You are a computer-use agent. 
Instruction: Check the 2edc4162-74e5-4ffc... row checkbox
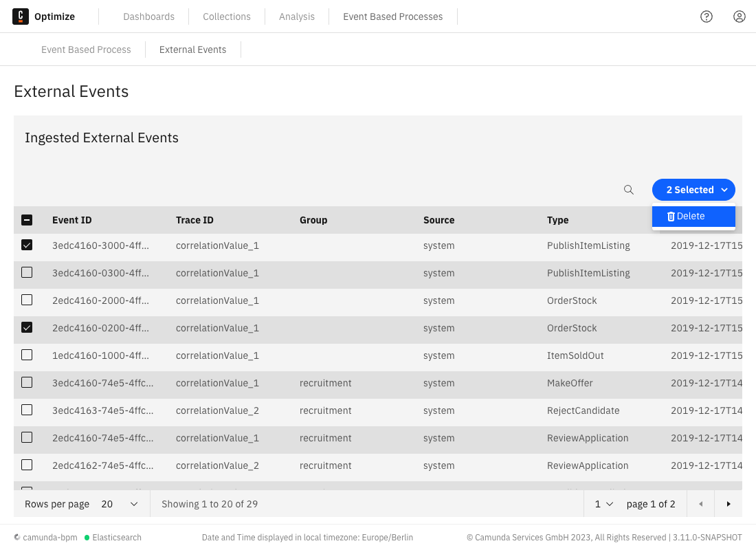tap(27, 465)
